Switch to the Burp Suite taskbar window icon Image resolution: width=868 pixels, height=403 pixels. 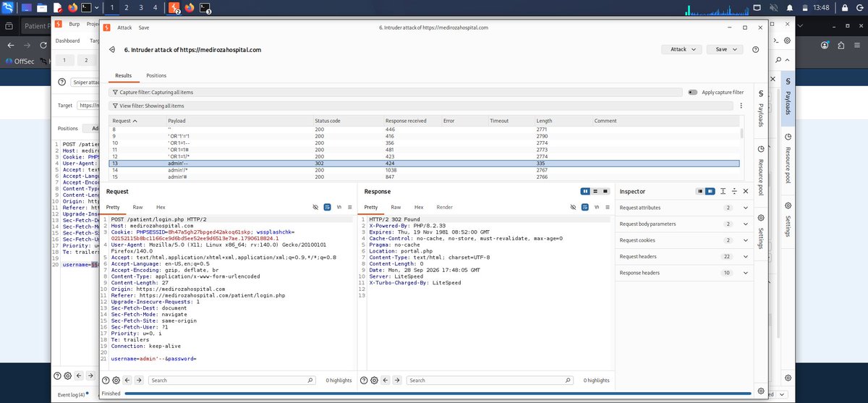174,8
